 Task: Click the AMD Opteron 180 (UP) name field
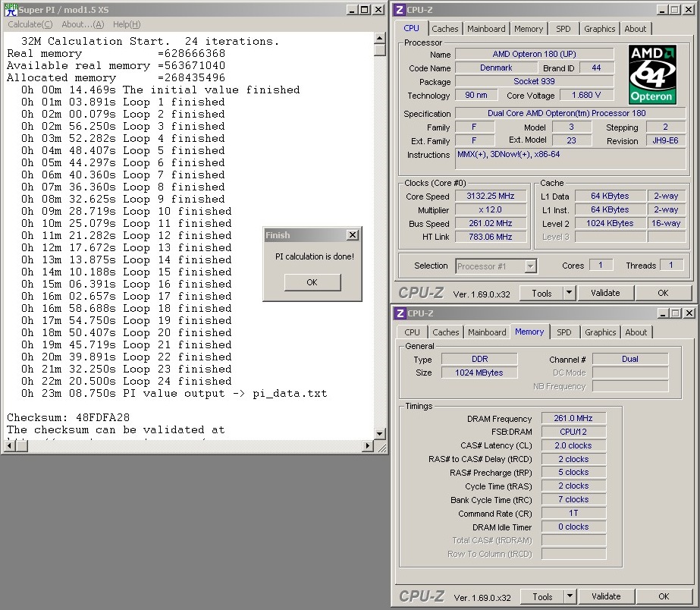point(535,54)
